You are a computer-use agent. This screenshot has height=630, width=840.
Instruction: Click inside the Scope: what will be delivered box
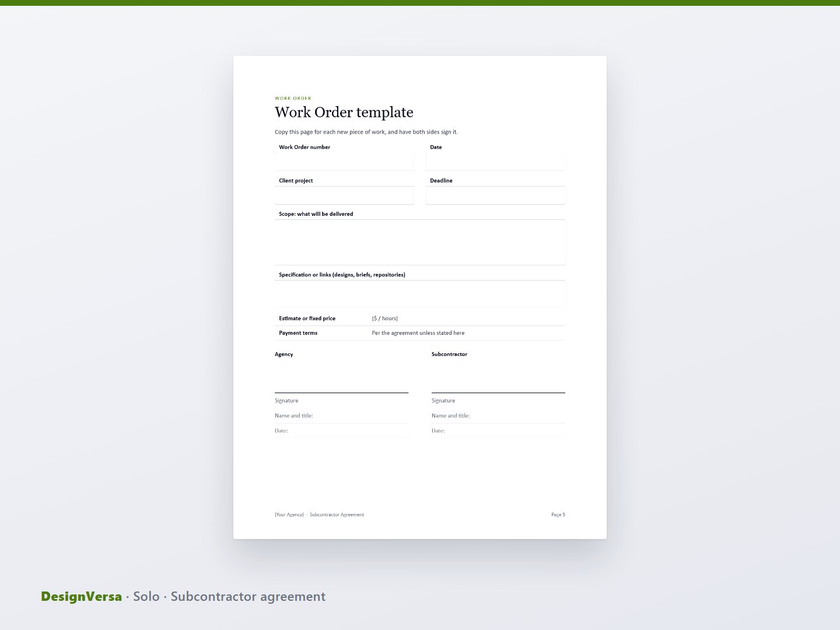[420, 243]
